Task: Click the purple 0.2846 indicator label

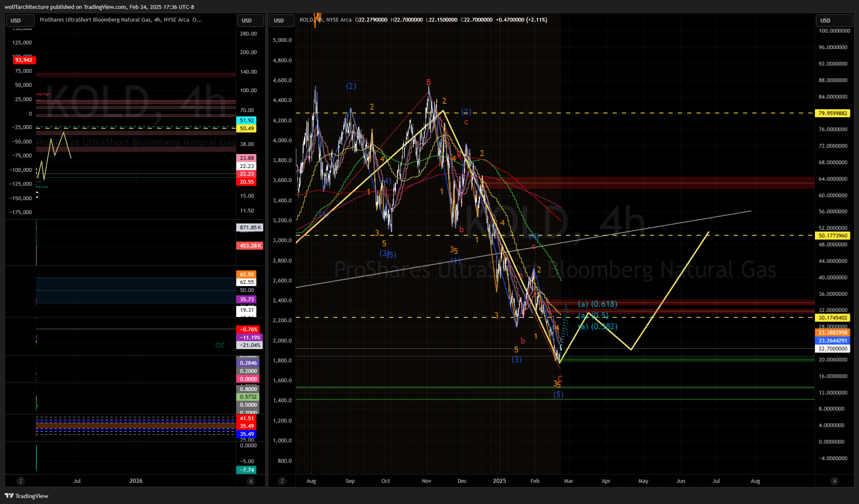Action: point(248,363)
